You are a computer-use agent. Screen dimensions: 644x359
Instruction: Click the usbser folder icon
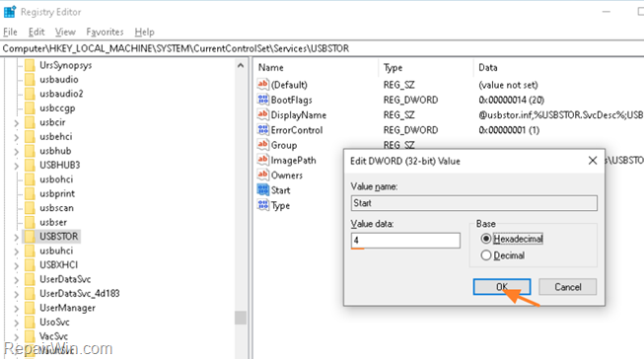click(30, 222)
